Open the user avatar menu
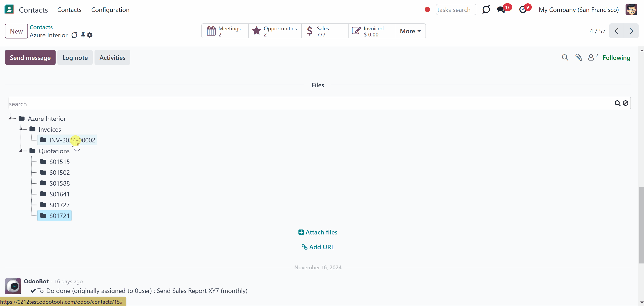 (x=631, y=9)
